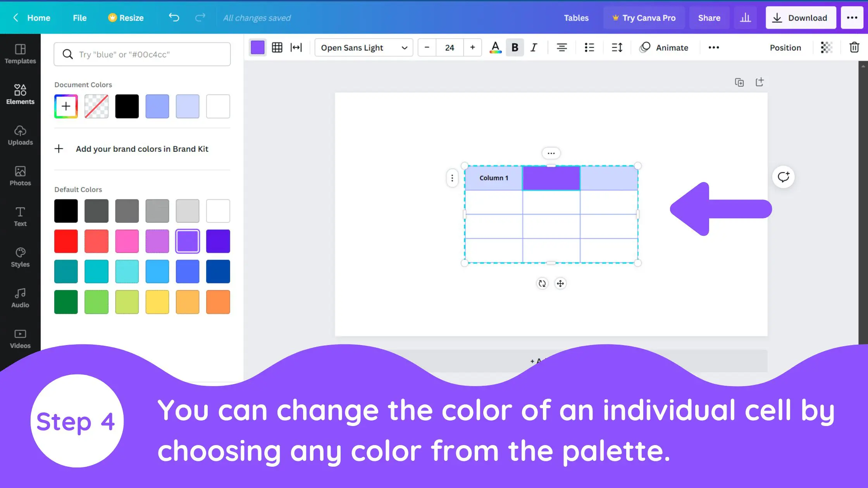The image size is (868, 488).
Task: Click the font size increase stepper
Action: point(473,48)
